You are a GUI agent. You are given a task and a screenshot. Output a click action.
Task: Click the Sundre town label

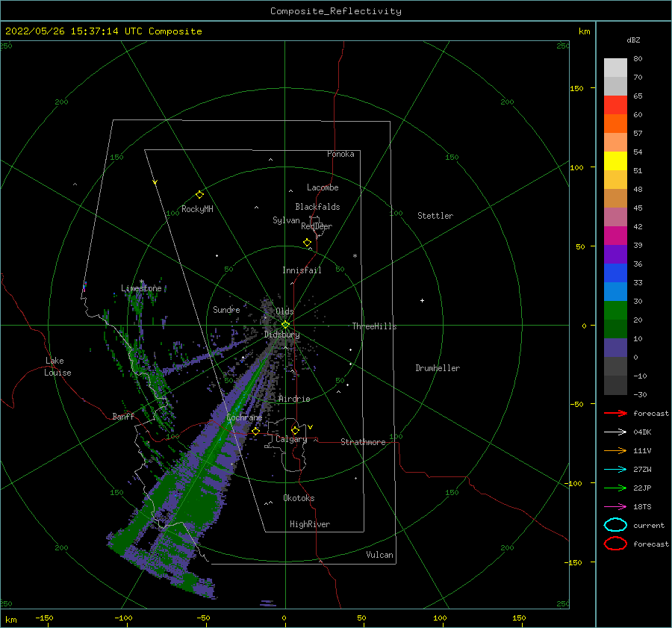(226, 309)
